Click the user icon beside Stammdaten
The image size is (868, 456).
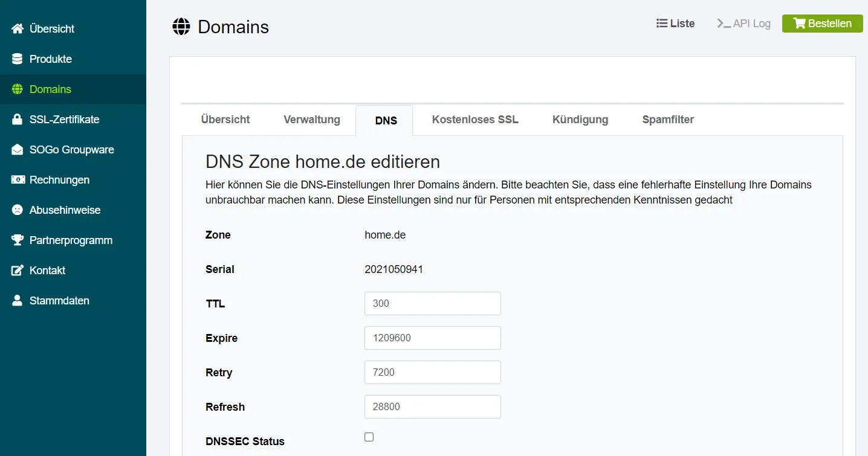coord(18,300)
